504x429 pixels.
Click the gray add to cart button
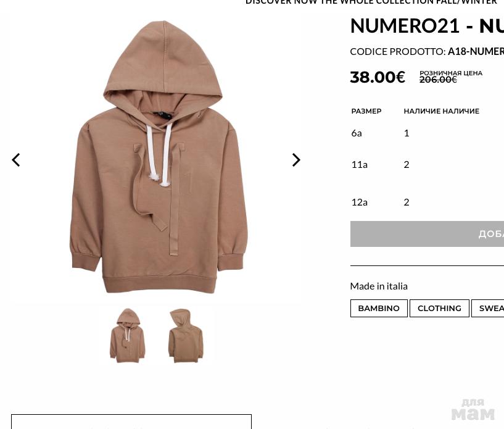click(427, 234)
